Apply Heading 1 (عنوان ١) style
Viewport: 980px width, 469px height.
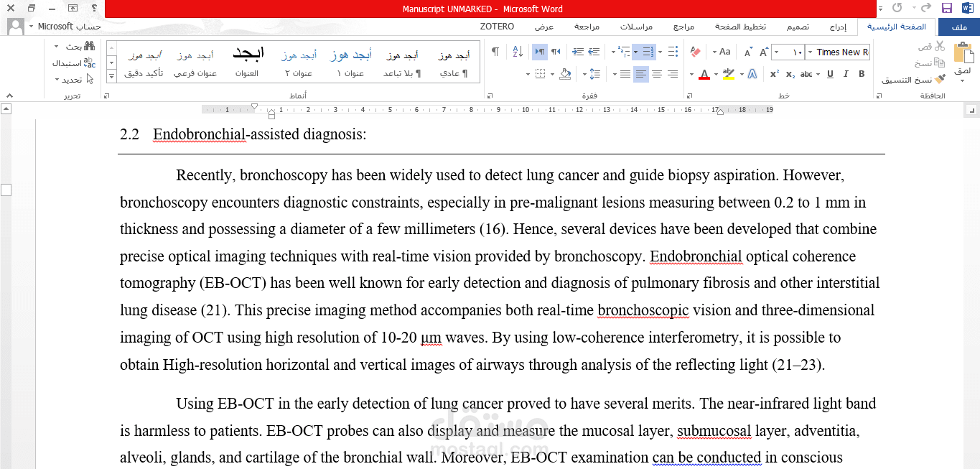coord(351,63)
